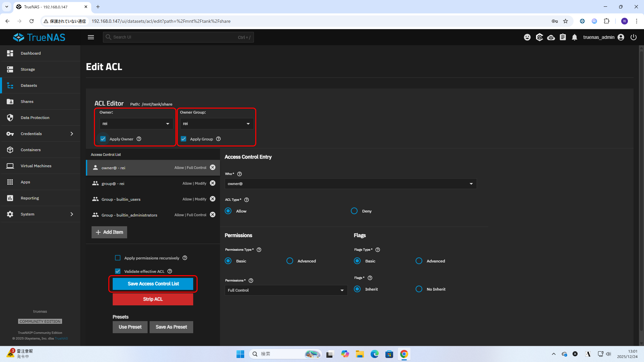Remove the group@ - rei ACL entry
Image resolution: width=644 pixels, height=362 pixels.
pos(213,183)
